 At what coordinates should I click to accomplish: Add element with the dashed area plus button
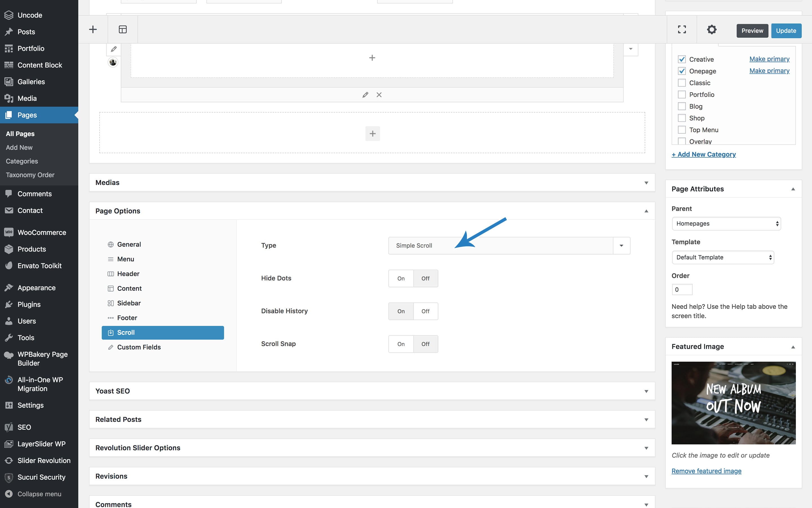point(372,133)
